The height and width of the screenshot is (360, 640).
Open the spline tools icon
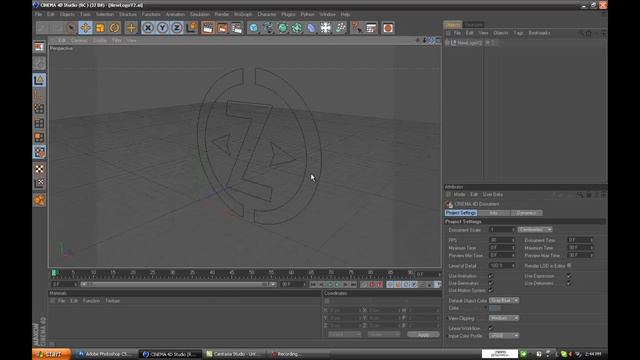[x=268, y=28]
